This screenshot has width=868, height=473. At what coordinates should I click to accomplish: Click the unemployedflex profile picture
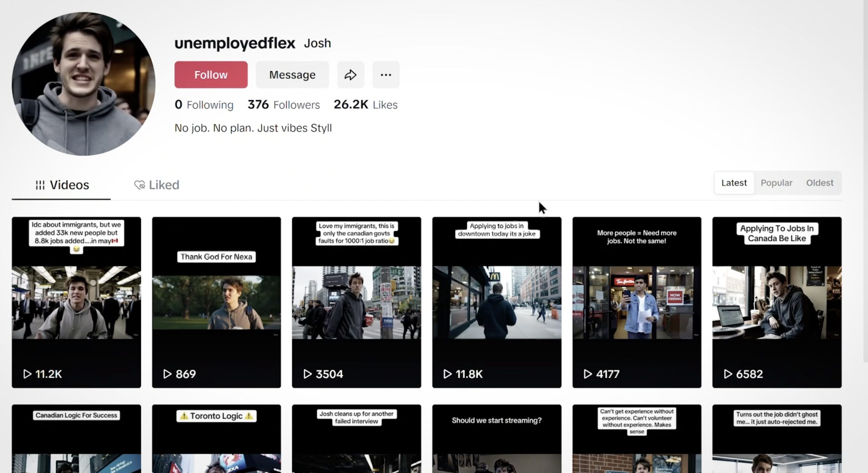(83, 84)
